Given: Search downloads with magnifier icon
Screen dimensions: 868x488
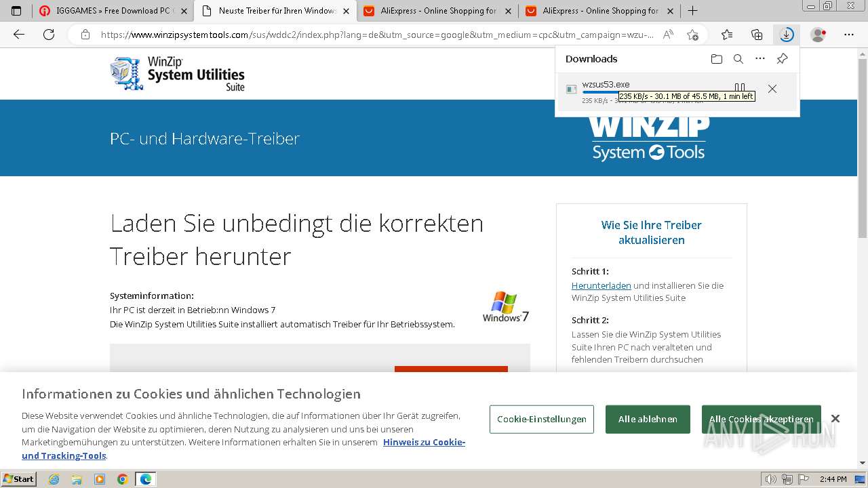Looking at the screenshot, I should pos(738,59).
